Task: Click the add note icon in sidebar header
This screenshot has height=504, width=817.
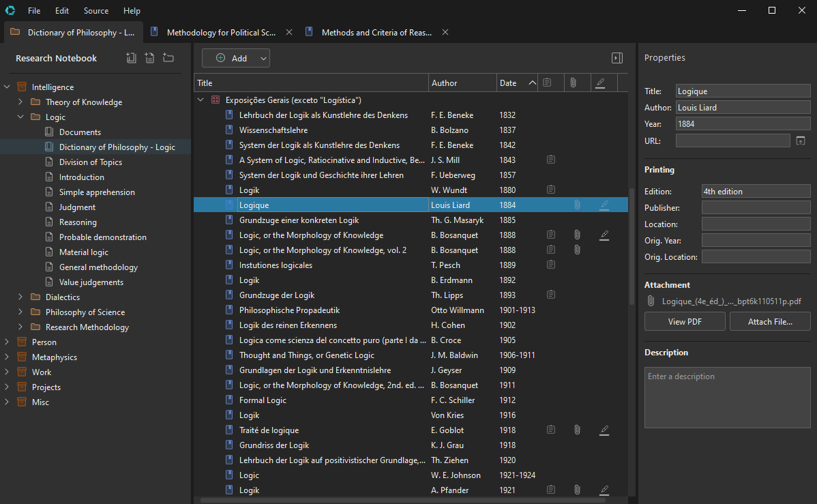Action: [149, 58]
